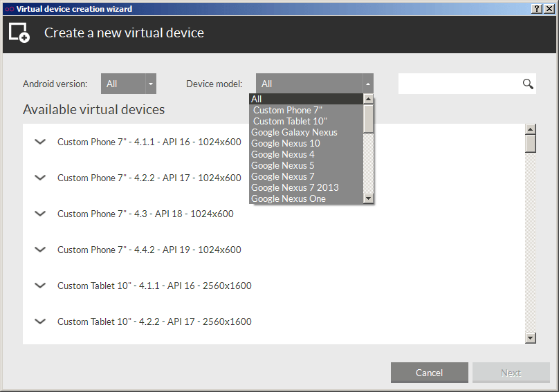Expand Custom Phone 7" 4.4.2 API 19 chevron
The width and height of the screenshot is (559, 392).
(x=40, y=250)
